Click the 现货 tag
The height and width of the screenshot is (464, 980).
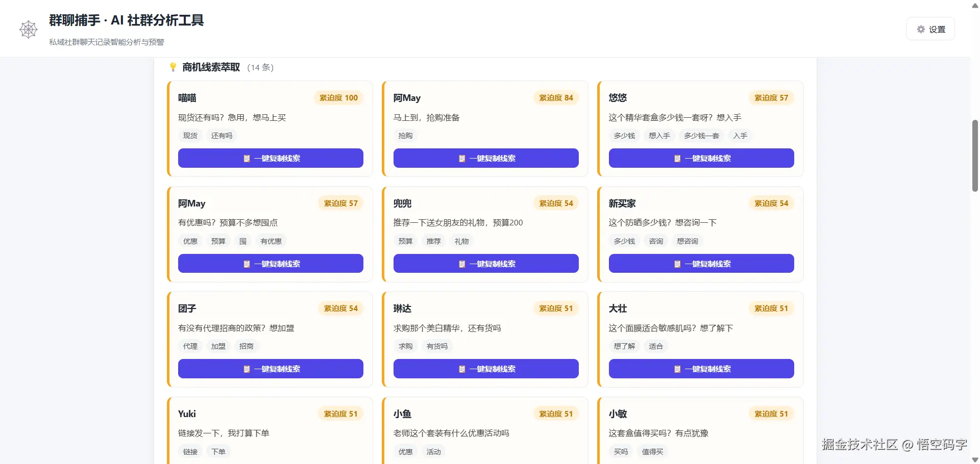click(190, 136)
